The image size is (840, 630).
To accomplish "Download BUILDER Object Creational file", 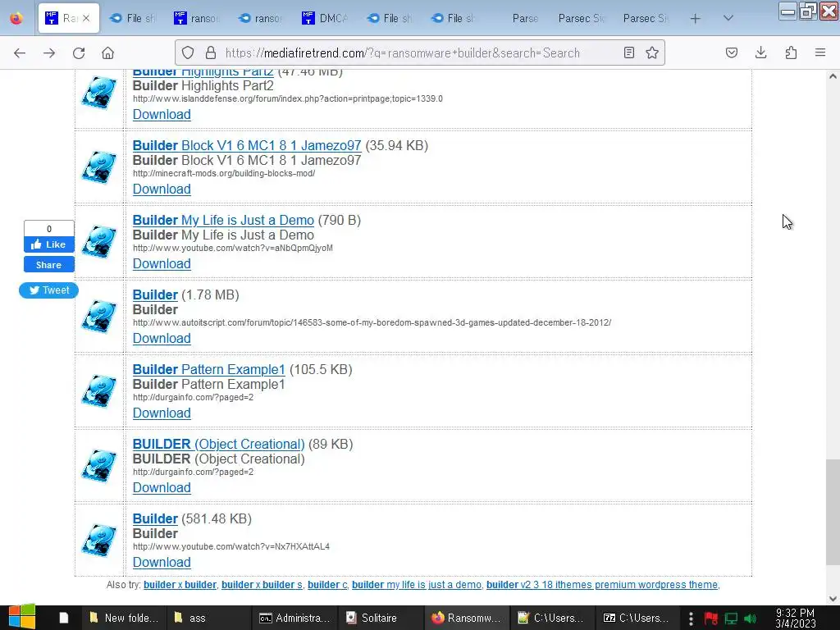I will tap(162, 487).
